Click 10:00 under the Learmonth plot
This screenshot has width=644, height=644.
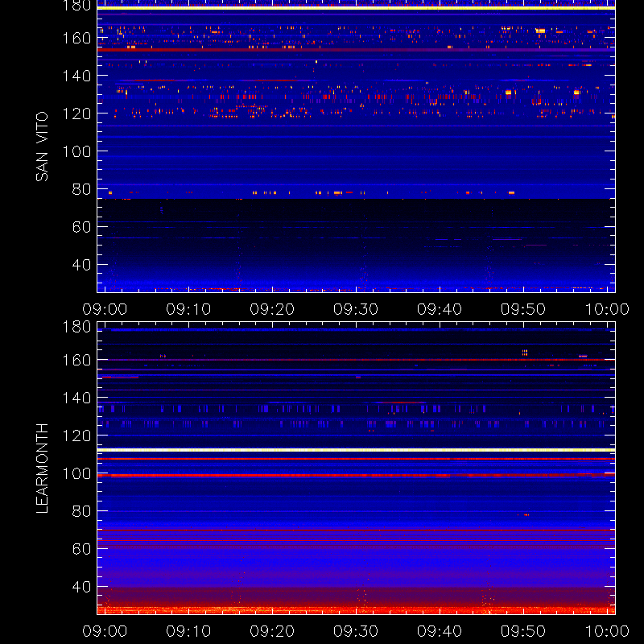click(607, 631)
